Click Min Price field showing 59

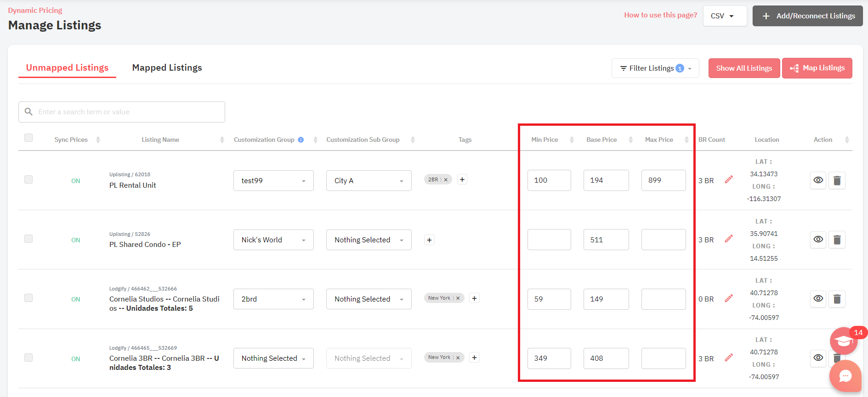click(x=549, y=299)
